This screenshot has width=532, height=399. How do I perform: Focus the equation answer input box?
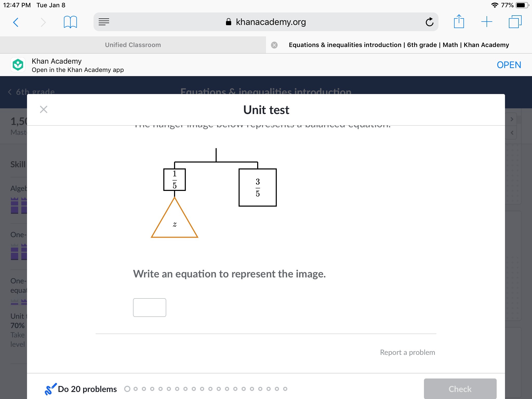[x=149, y=308]
